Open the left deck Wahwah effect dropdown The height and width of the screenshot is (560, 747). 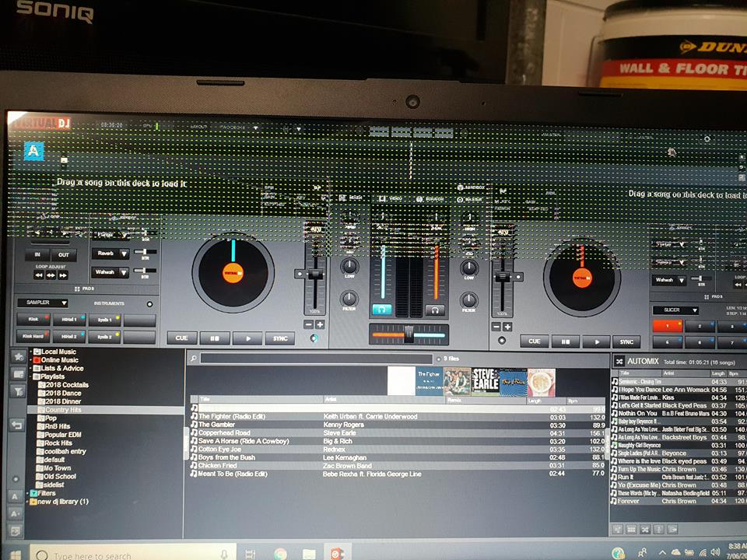[x=110, y=272]
